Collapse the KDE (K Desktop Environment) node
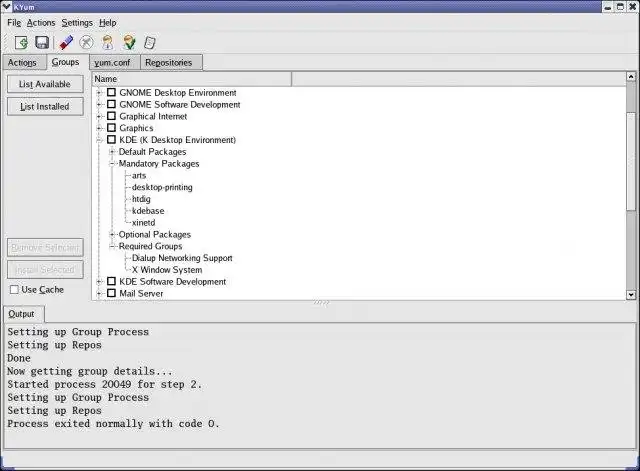 99,140
